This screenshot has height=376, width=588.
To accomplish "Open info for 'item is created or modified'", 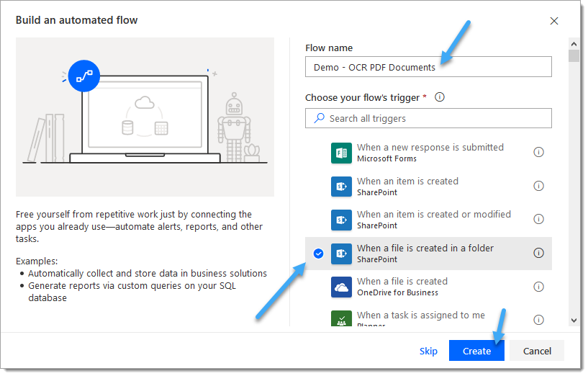I will tap(538, 219).
